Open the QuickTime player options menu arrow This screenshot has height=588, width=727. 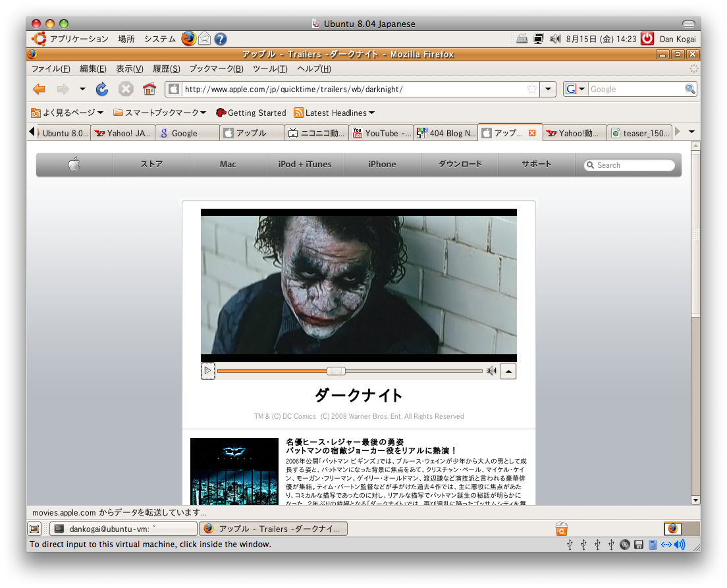coord(508,371)
